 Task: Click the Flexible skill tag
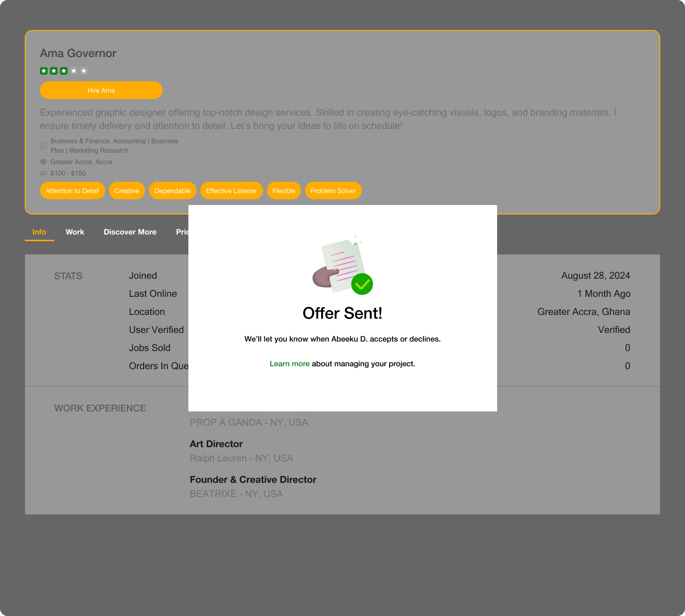pos(284,191)
